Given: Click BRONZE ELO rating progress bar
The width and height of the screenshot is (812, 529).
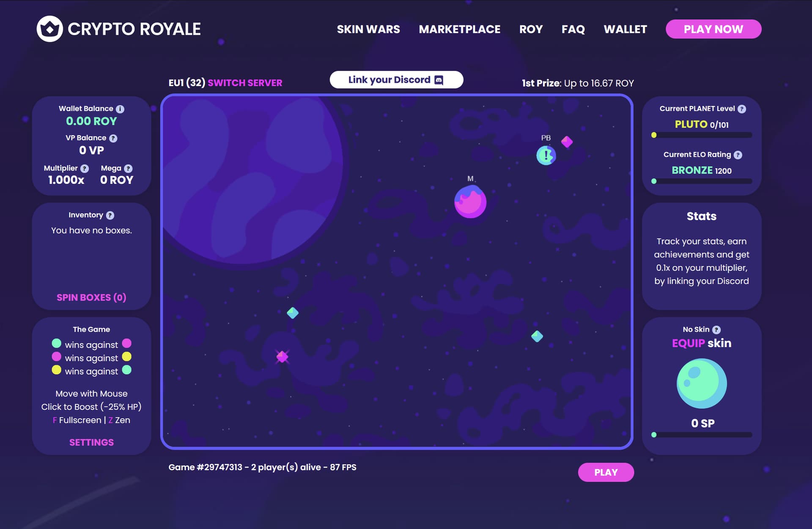Looking at the screenshot, I should tap(702, 181).
